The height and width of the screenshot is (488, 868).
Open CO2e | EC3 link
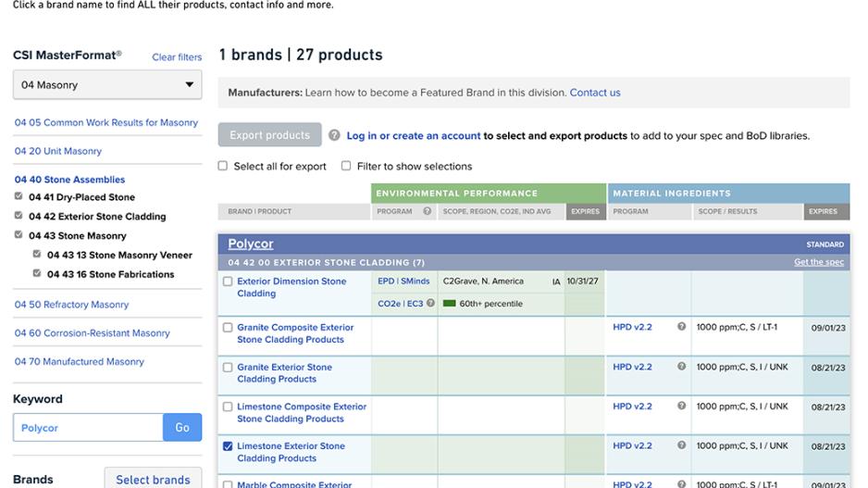coord(401,304)
